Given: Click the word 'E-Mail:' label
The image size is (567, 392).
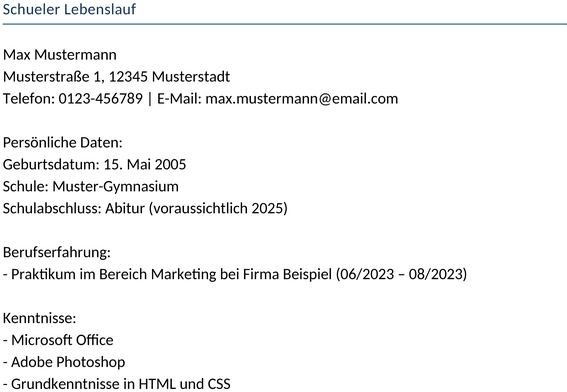Looking at the screenshot, I should pyautogui.click(x=179, y=99).
